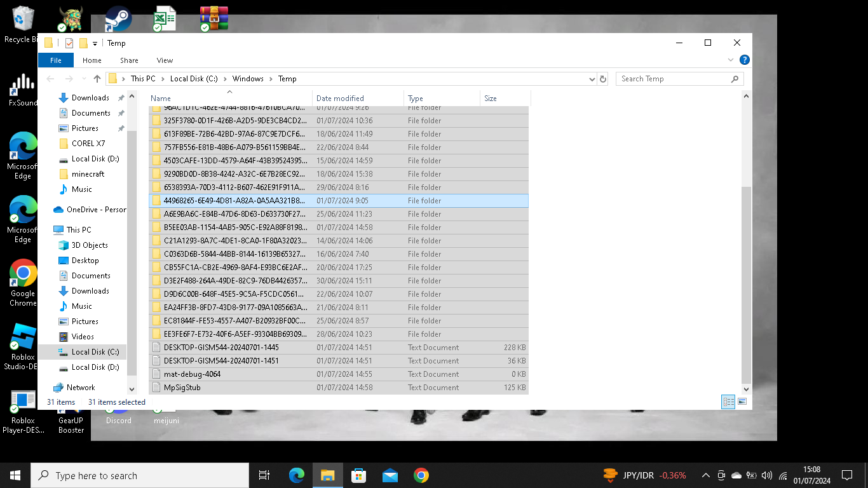
Task: Click the Windows Start button
Action: [15, 475]
